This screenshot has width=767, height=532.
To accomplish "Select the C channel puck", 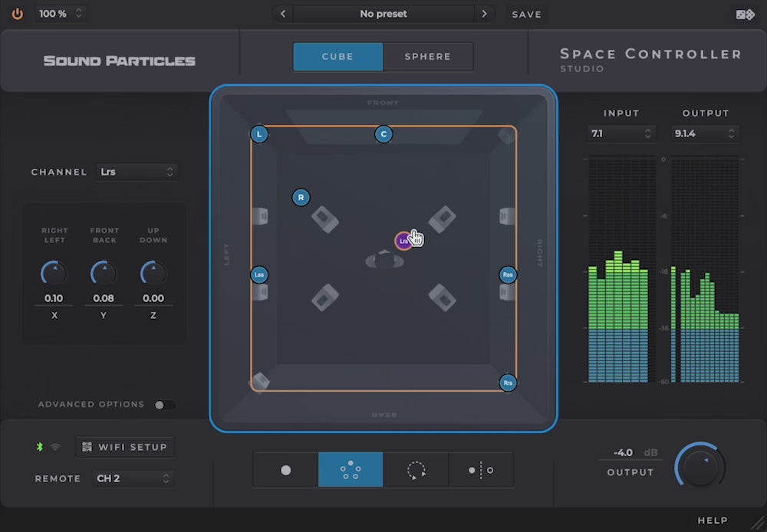I will click(383, 134).
